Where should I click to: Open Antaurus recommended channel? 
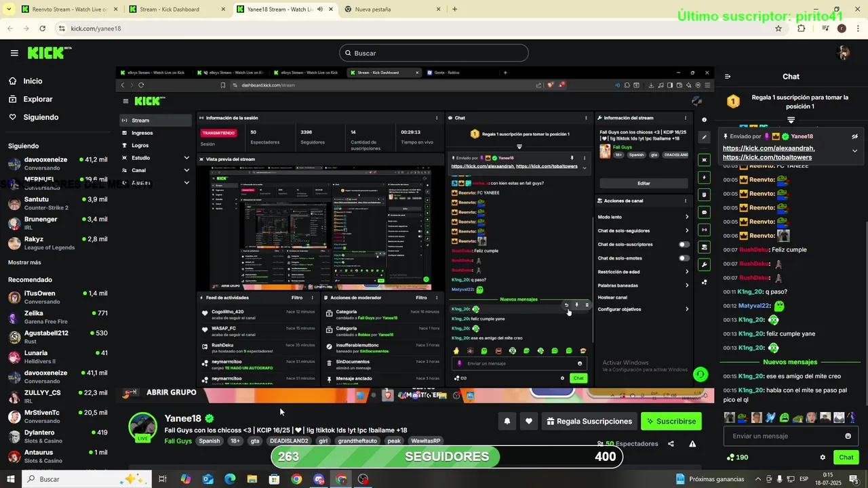pos(58,456)
